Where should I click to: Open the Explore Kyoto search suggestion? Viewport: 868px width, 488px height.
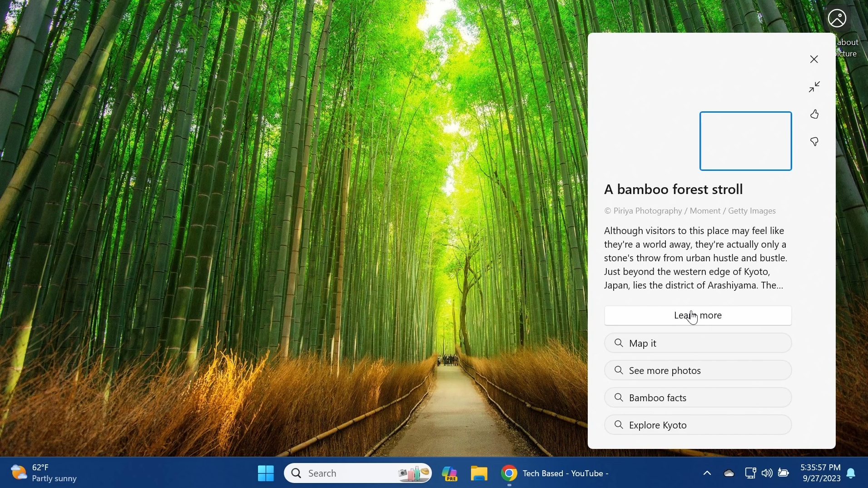point(698,425)
